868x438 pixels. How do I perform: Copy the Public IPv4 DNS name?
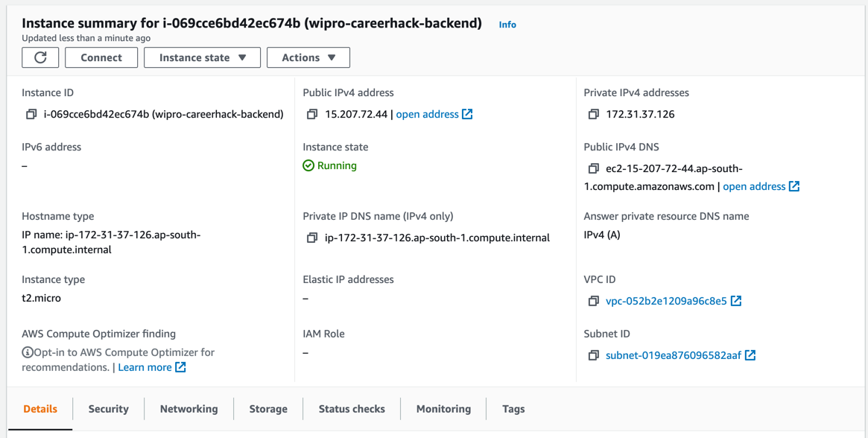click(593, 169)
